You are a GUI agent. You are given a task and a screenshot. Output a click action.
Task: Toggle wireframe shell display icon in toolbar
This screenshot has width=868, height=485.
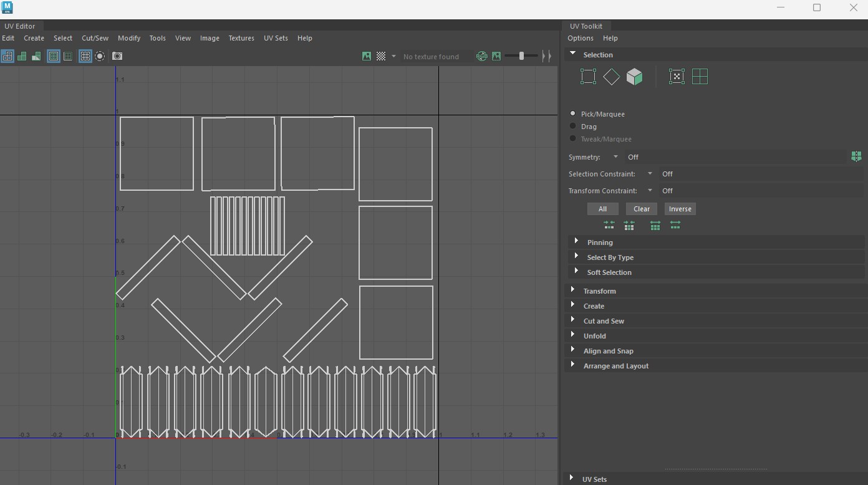tap(7, 56)
